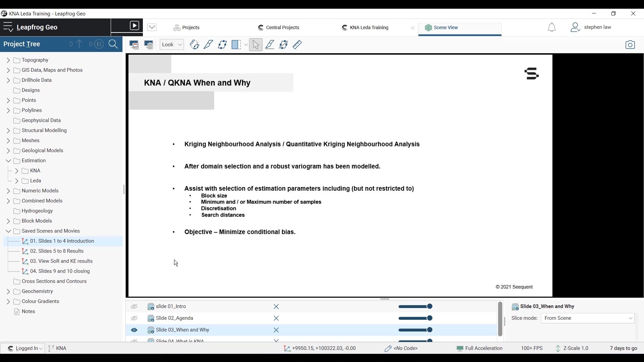Open saved scene 02. Slides 5 to 8 Results
Screen dimensions: 644x362
(x=57, y=251)
